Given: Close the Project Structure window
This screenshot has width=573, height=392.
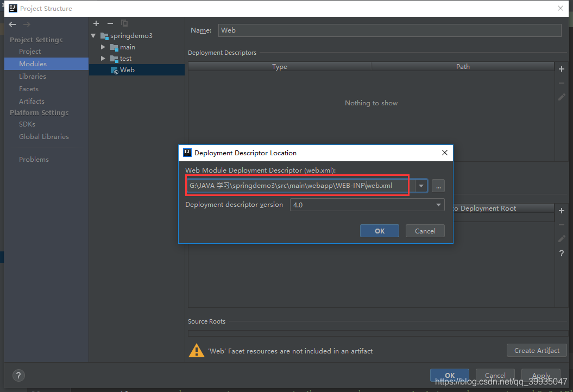Looking at the screenshot, I should click(560, 8).
